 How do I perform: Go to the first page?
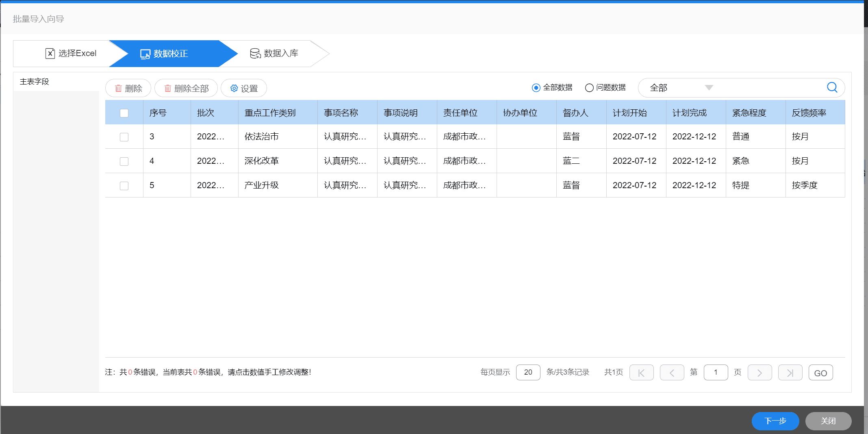coord(641,373)
